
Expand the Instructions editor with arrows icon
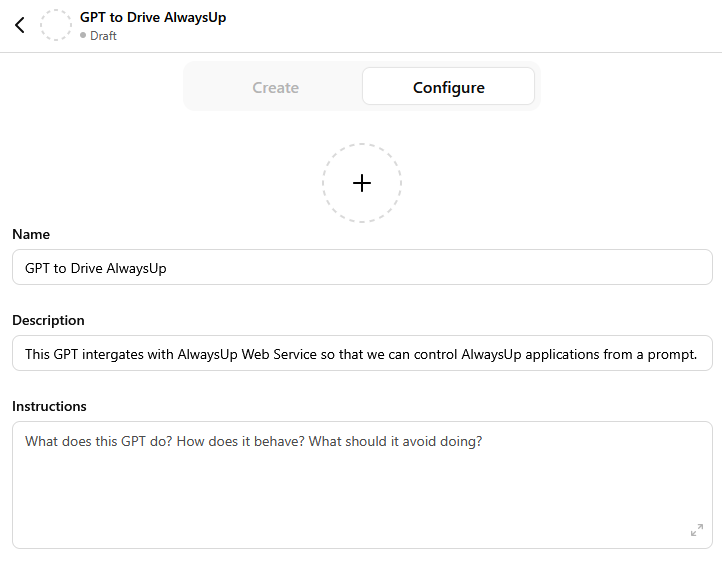697,530
